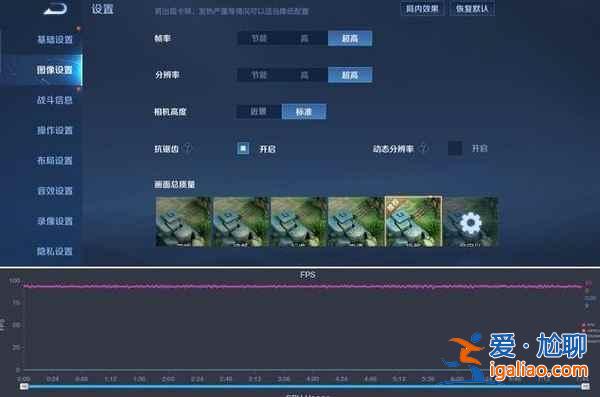Set 帧率 to 超高

coord(350,38)
